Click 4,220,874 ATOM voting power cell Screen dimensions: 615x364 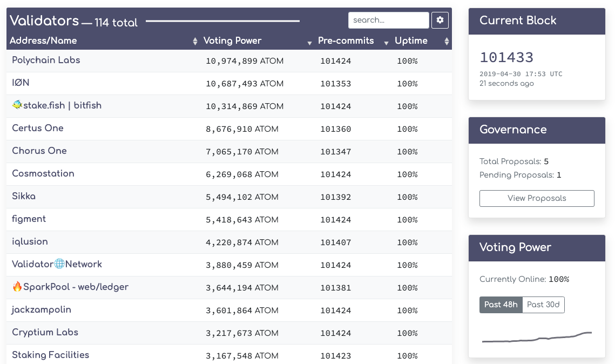pyautogui.click(x=242, y=243)
